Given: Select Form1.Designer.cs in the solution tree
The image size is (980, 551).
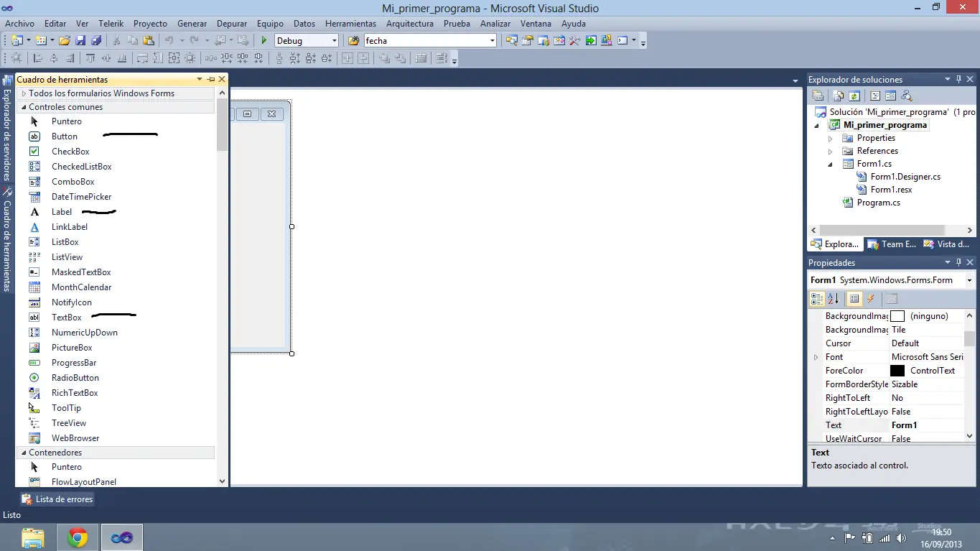Looking at the screenshot, I should click(x=905, y=177).
